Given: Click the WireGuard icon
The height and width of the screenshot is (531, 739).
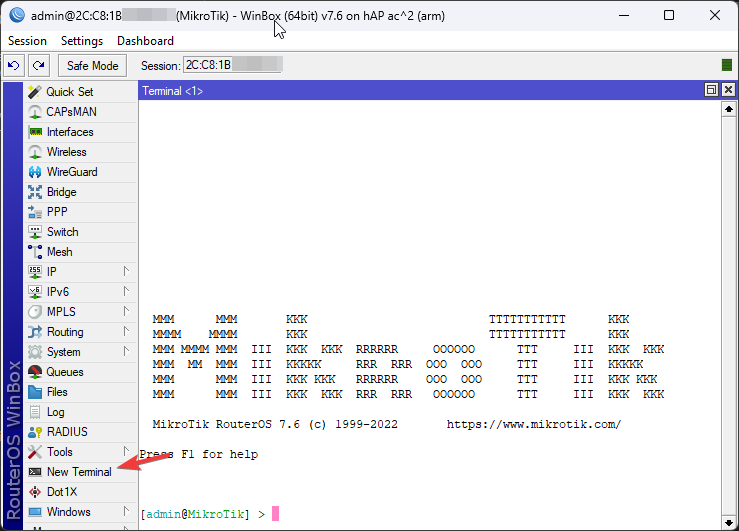Looking at the screenshot, I should [35, 172].
